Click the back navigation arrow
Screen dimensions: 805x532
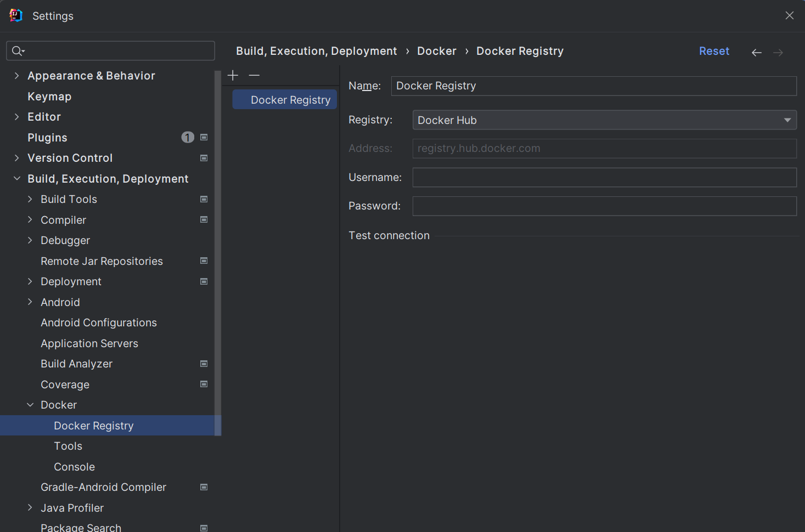[x=757, y=52]
